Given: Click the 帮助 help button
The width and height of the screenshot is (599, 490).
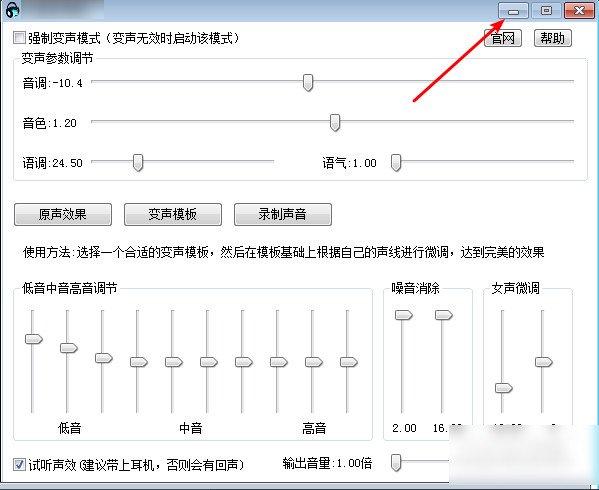Looking at the screenshot, I should click(552, 38).
